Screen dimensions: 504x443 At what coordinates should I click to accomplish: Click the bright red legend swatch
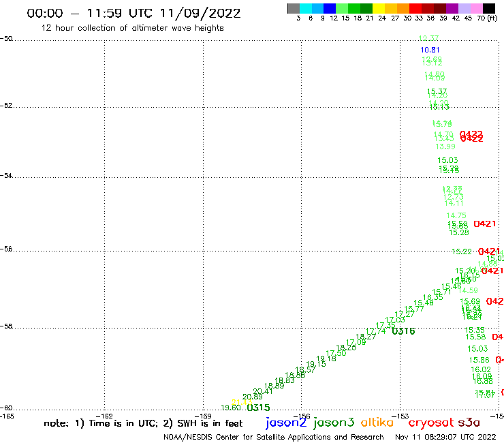(x=415, y=8)
